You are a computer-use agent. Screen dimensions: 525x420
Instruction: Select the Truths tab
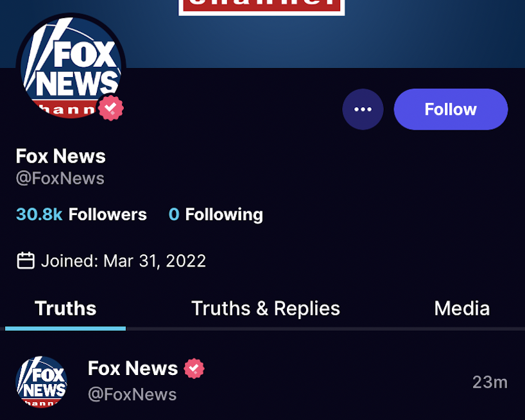65,309
